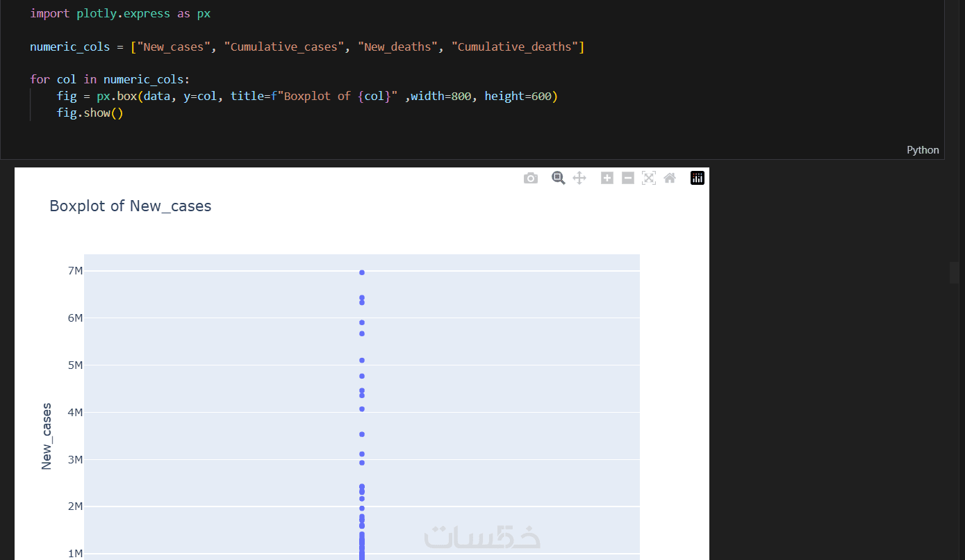Autoscale the boxplot axes

coord(649,178)
